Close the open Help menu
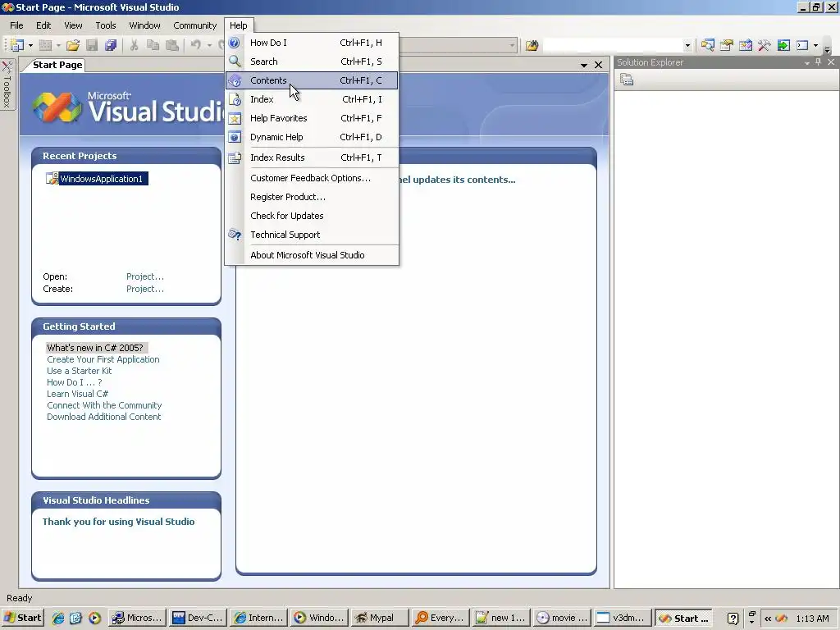The image size is (840, 630). [x=239, y=25]
